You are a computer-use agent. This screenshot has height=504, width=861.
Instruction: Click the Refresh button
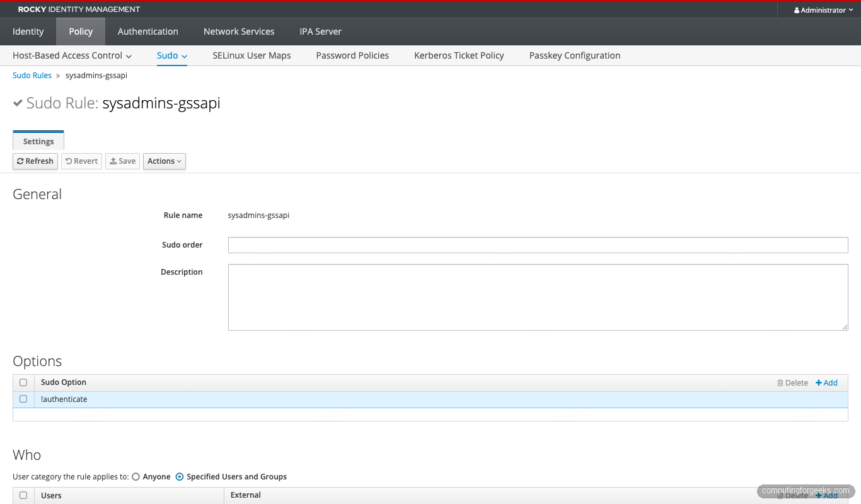pyautogui.click(x=35, y=161)
